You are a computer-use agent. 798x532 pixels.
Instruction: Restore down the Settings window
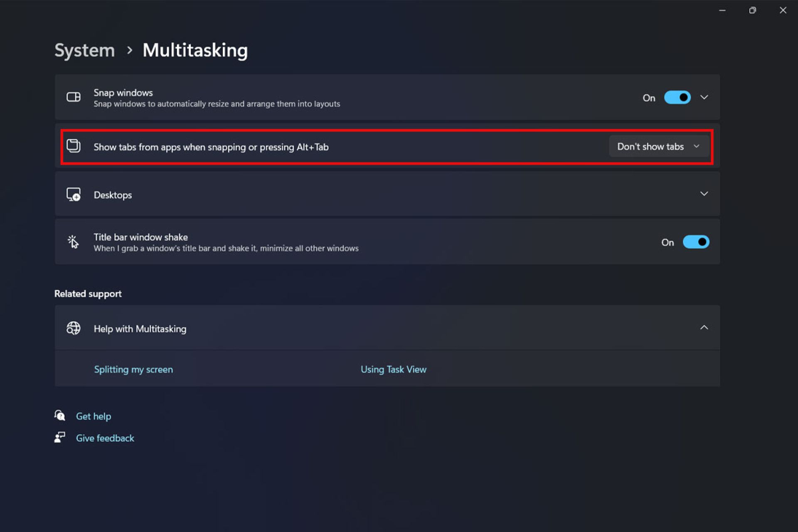[x=752, y=10]
